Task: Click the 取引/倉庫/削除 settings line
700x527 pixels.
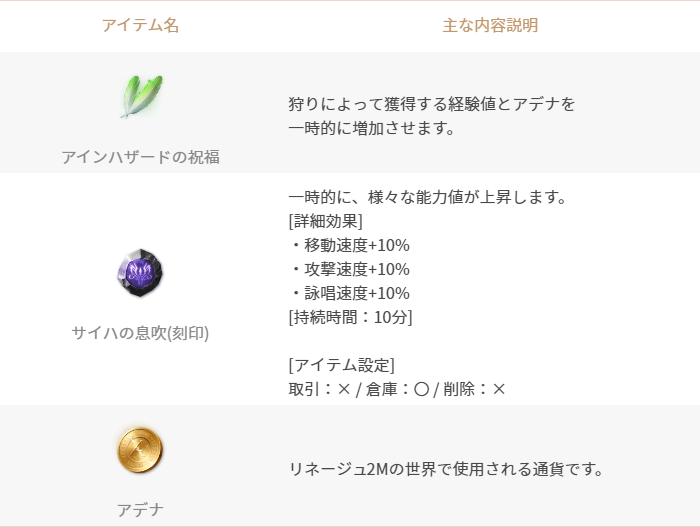Action: tap(397, 389)
